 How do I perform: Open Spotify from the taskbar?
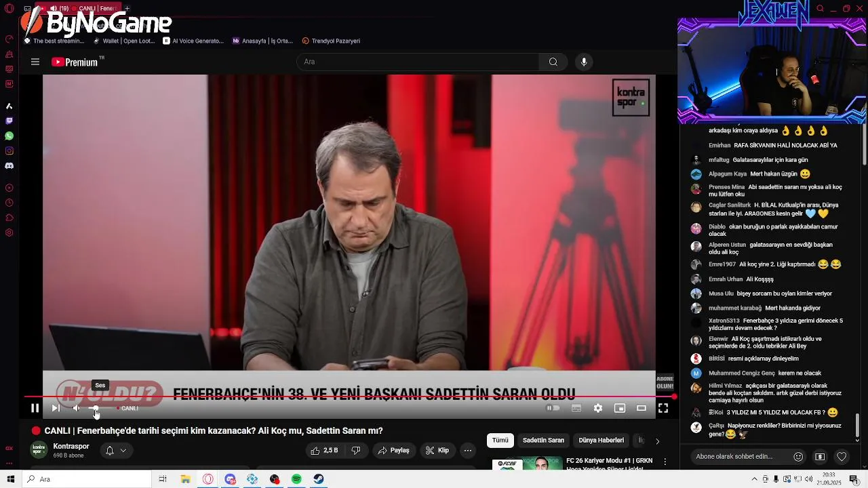point(296,479)
